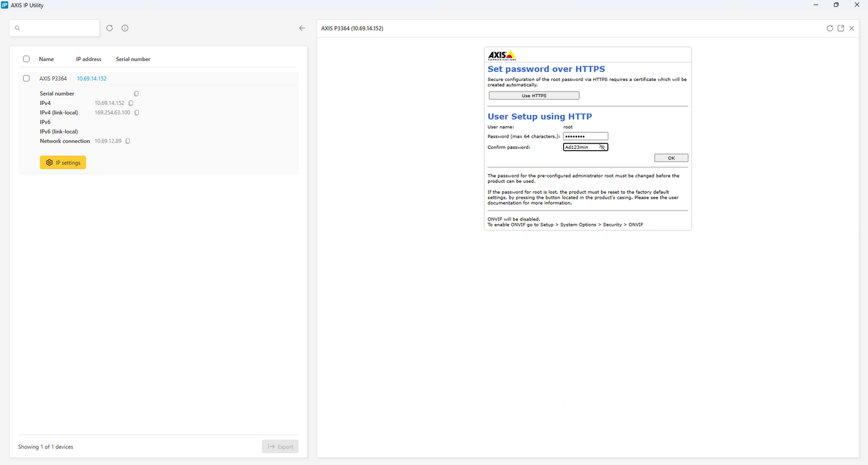Click the panel title AXIS P3364 (10.69.14.152)
This screenshot has width=868, height=465.
[352, 29]
